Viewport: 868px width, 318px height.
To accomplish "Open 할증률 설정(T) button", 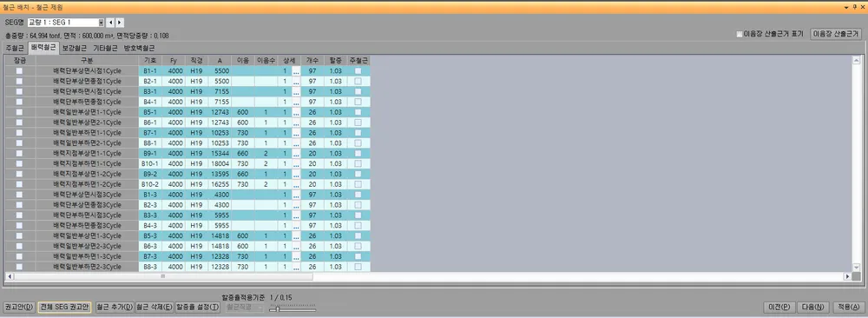I will (x=198, y=308).
